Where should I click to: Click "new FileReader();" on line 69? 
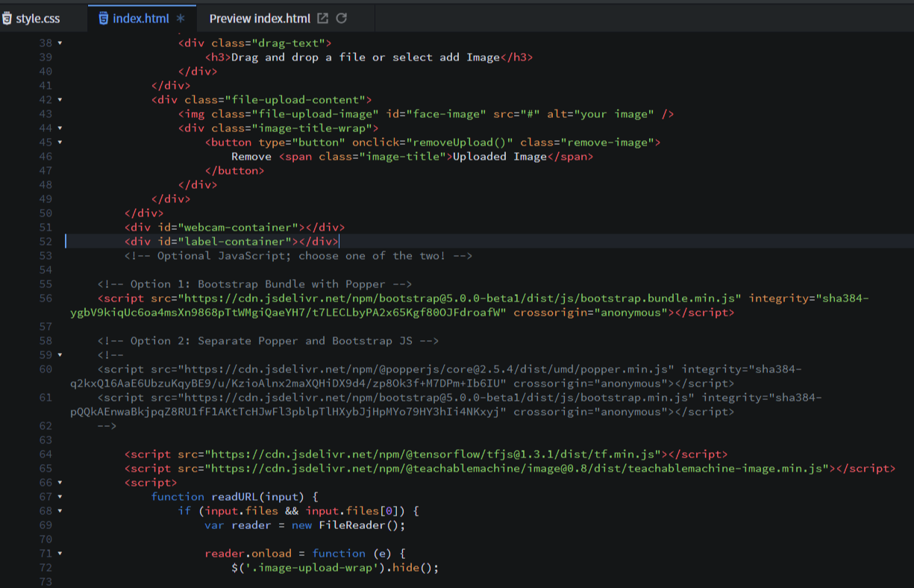(348, 525)
